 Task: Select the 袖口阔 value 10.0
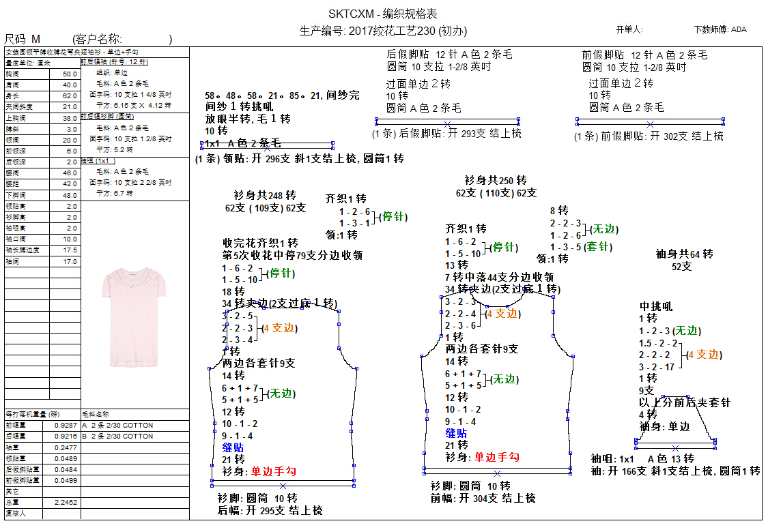(70, 239)
